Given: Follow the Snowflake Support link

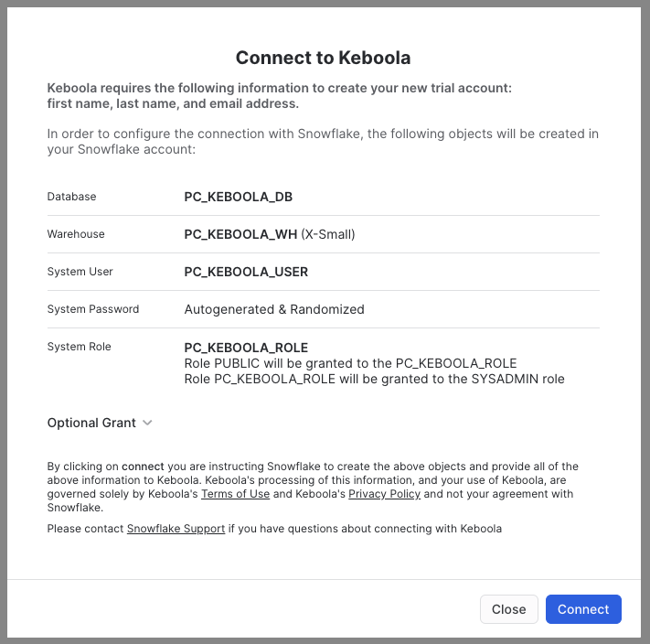Looking at the screenshot, I should [176, 529].
